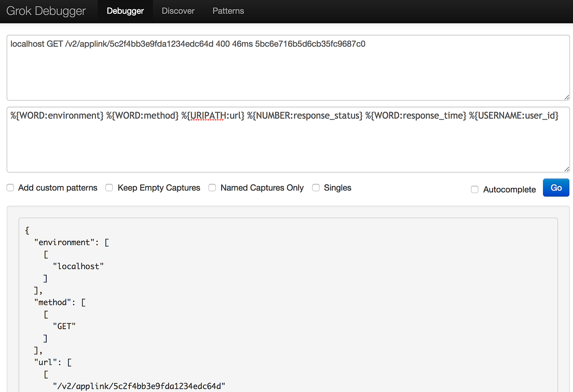This screenshot has height=392, width=573.
Task: Check the Named Captures Only box
Action: click(x=212, y=187)
